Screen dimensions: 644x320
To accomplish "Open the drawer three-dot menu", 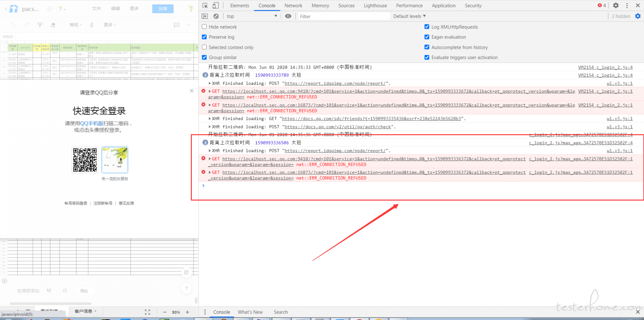I will (x=205, y=312).
